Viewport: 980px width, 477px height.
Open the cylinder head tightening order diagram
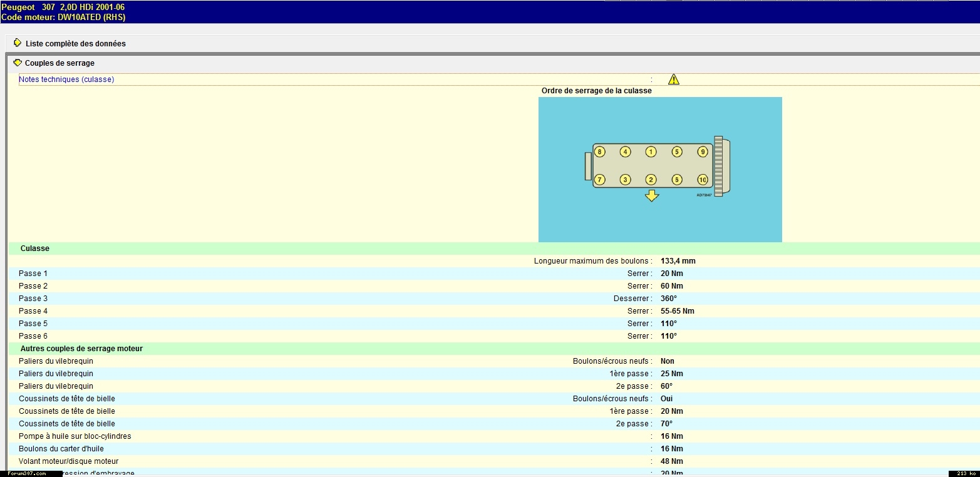(660, 170)
